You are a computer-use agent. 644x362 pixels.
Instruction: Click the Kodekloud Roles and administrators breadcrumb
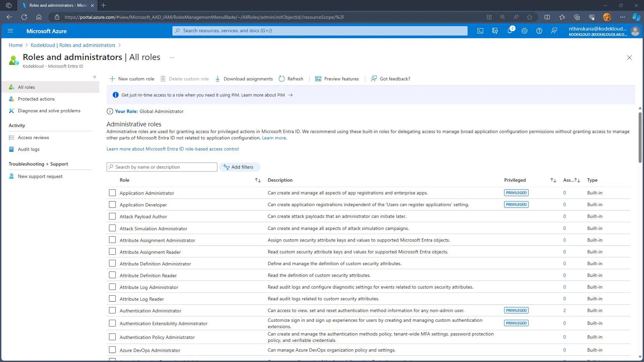[73, 45]
